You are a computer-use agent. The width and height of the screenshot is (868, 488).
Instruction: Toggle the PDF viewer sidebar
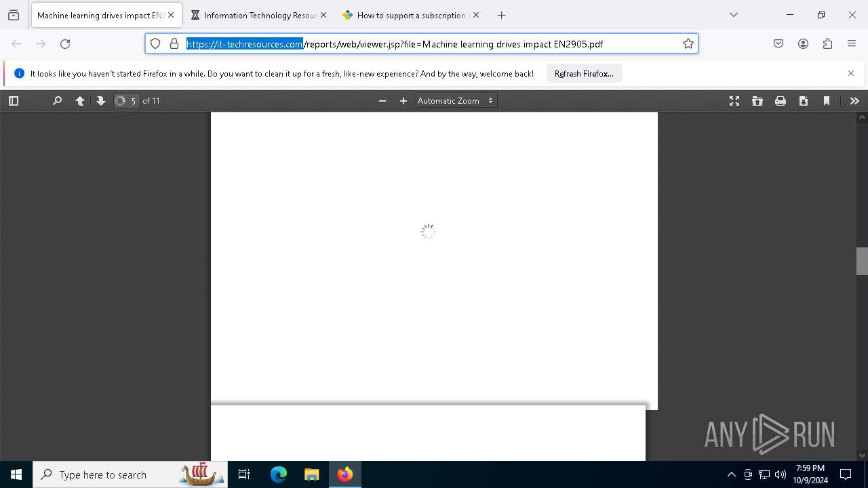14,101
